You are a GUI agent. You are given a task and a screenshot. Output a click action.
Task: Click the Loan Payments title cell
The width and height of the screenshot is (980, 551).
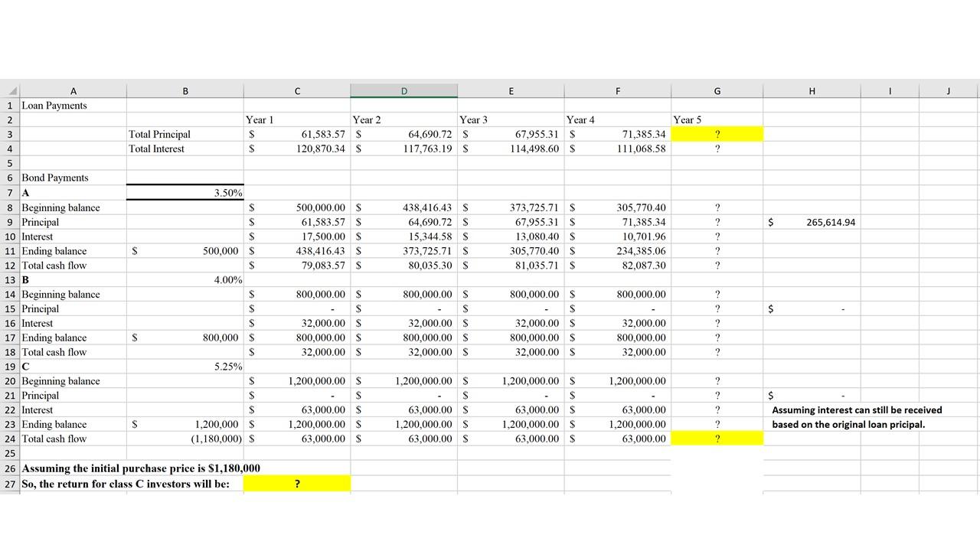(x=73, y=105)
